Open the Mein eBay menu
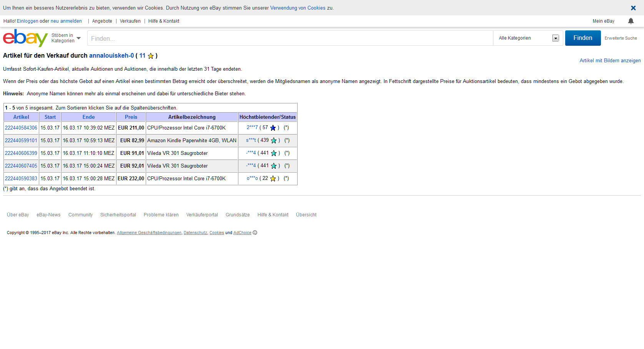The image size is (644, 349). point(603,21)
